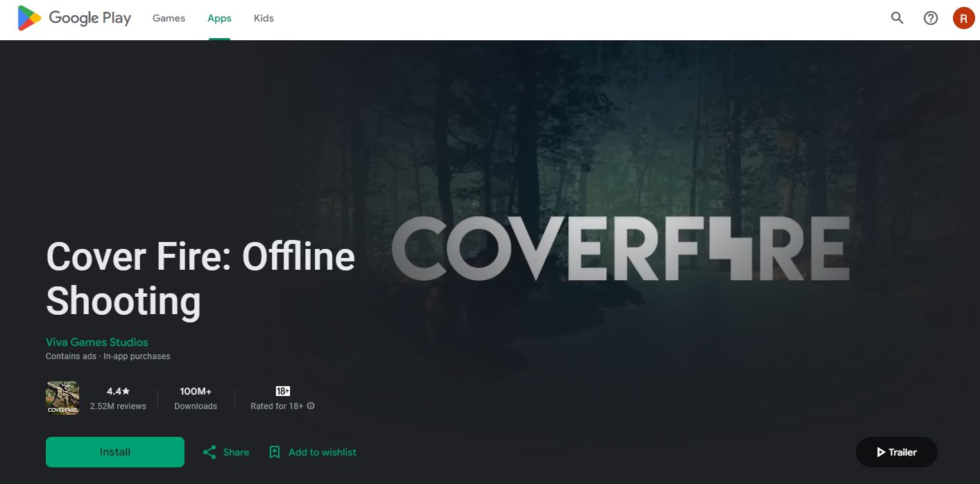Screen dimensions: 980x484
Task: Select the Apps tab
Action: click(219, 18)
